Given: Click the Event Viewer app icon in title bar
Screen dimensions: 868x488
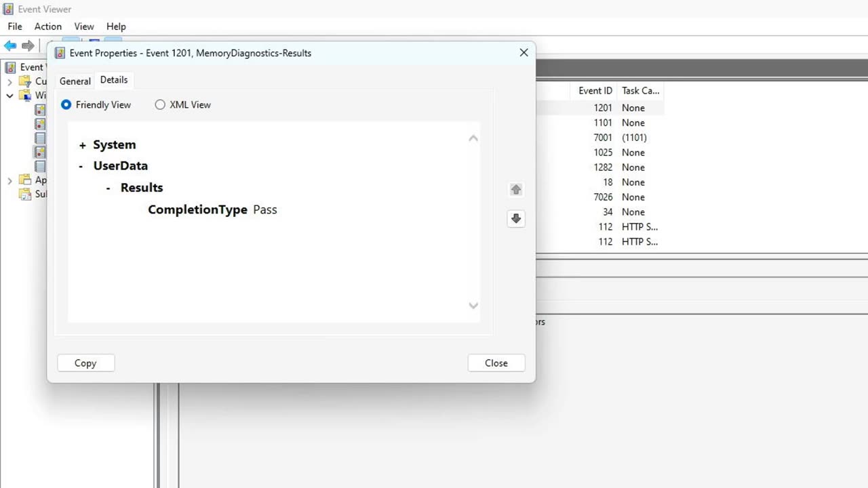Looking at the screenshot, I should [9, 9].
